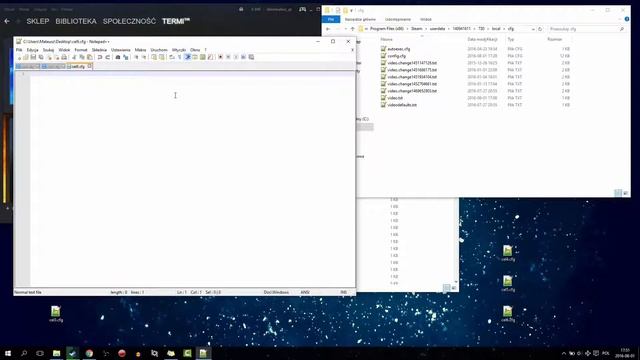Click the Open file icon in Notepad++ toolbar
Viewport: 640px width, 360px height.
26,57
